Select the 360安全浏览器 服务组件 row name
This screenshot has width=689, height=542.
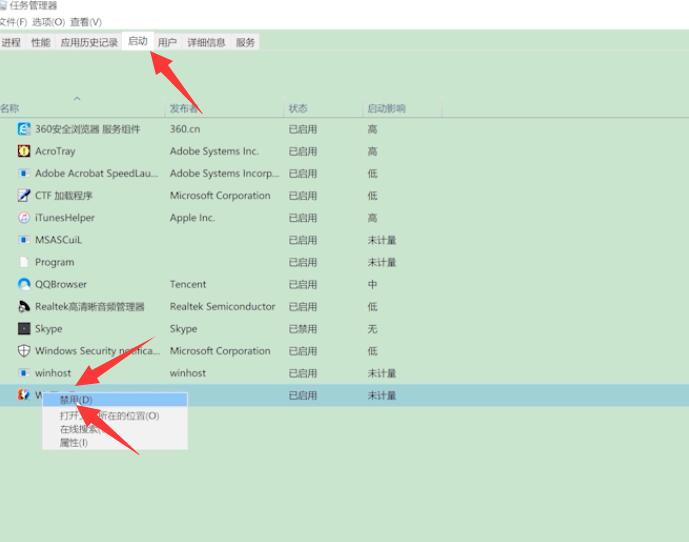(x=87, y=129)
